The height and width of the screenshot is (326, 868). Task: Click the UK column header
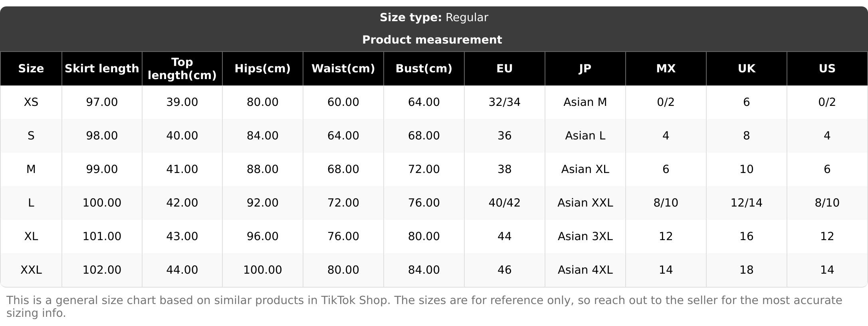746,69
